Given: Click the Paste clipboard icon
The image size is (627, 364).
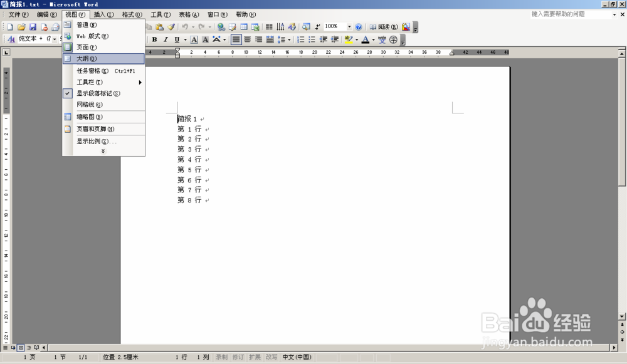Looking at the screenshot, I should pos(159,27).
